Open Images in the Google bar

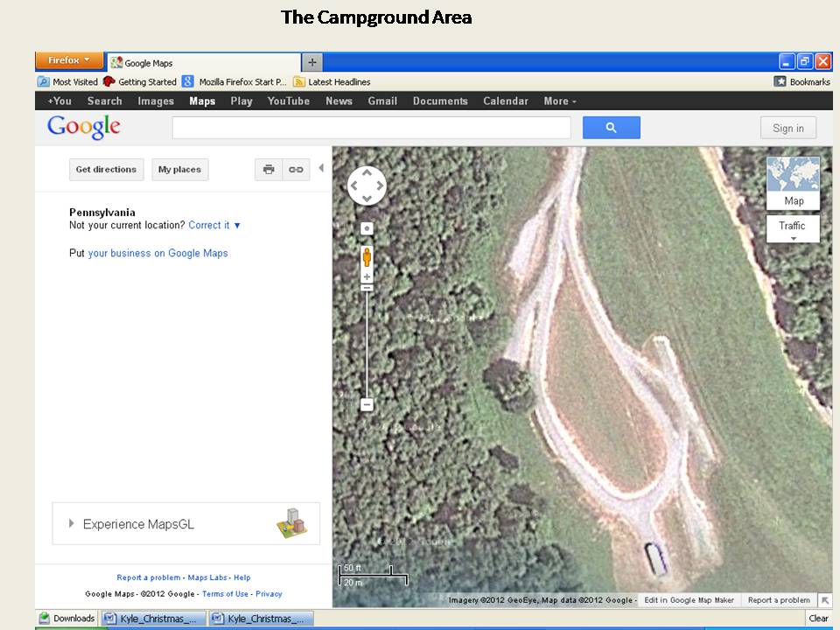(x=156, y=101)
